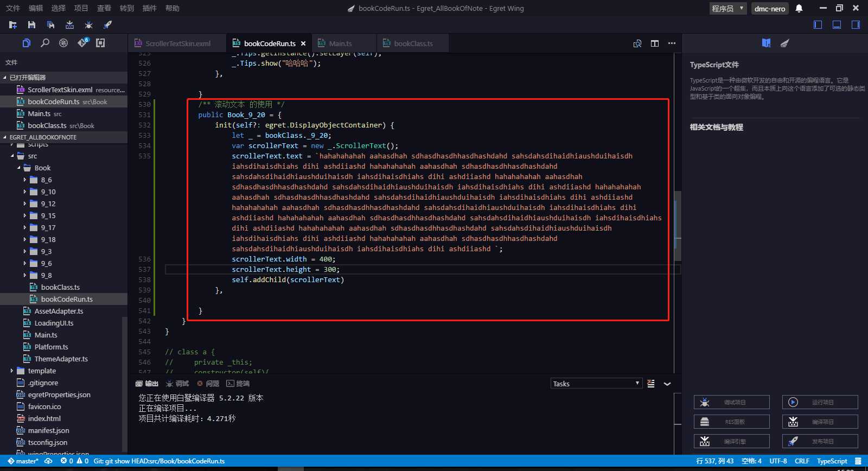
Task: Open the fifth sidebar brackets view icon
Action: (100, 43)
